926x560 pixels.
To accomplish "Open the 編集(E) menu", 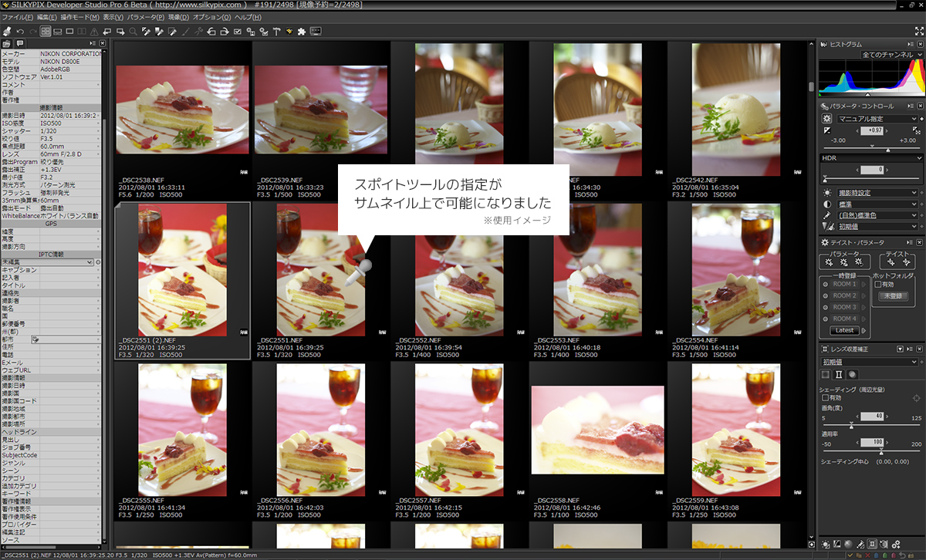I will point(46,17).
